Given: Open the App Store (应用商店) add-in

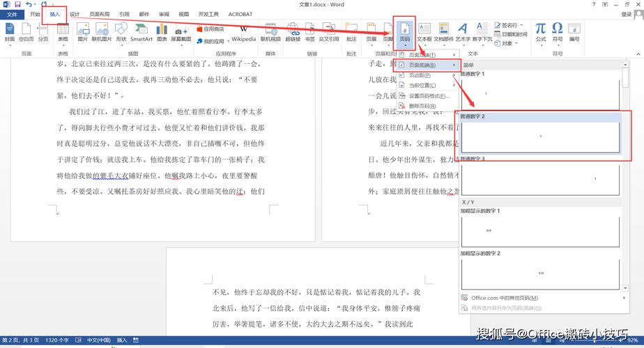Looking at the screenshot, I should [210, 29].
